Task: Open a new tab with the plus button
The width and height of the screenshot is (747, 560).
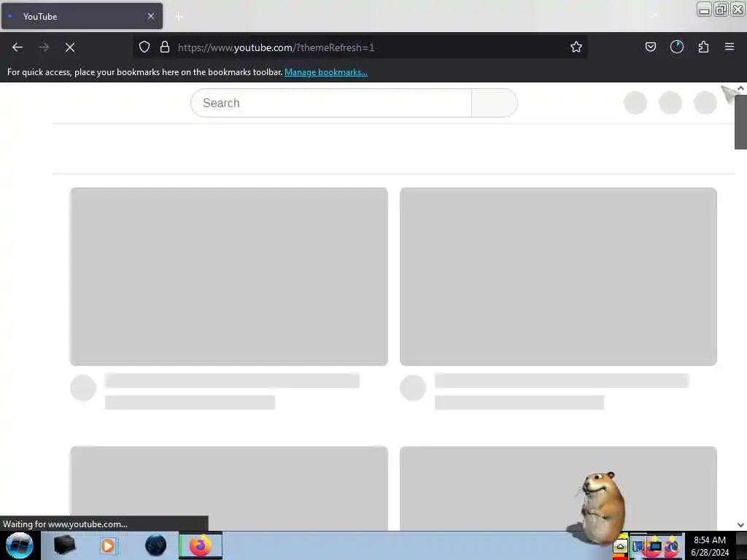Action: coord(179,16)
